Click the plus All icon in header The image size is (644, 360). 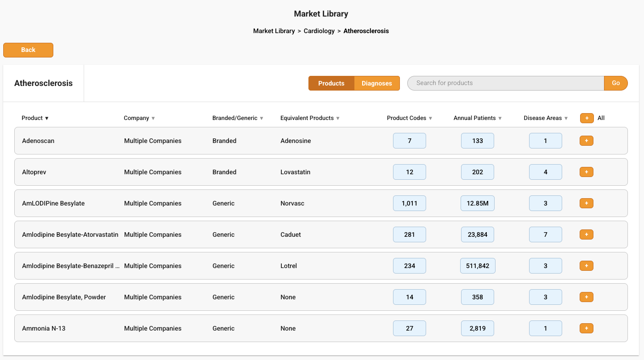(x=587, y=118)
